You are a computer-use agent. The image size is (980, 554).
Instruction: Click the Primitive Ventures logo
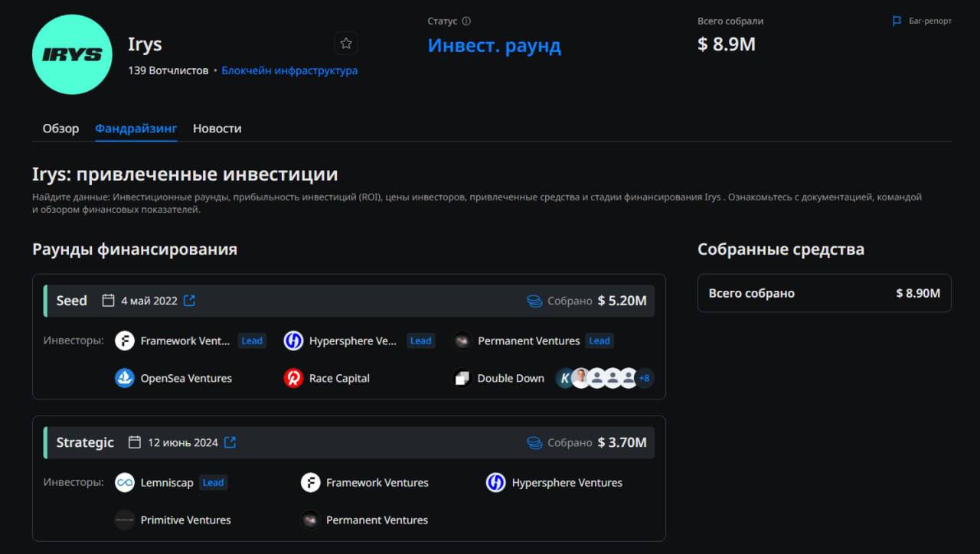[125, 520]
